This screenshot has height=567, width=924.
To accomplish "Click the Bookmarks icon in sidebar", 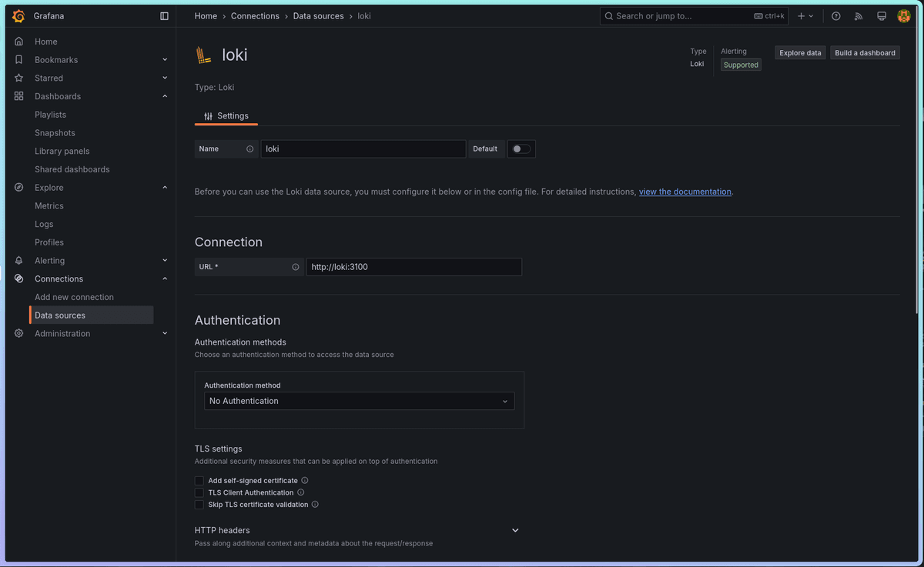I will pos(18,59).
